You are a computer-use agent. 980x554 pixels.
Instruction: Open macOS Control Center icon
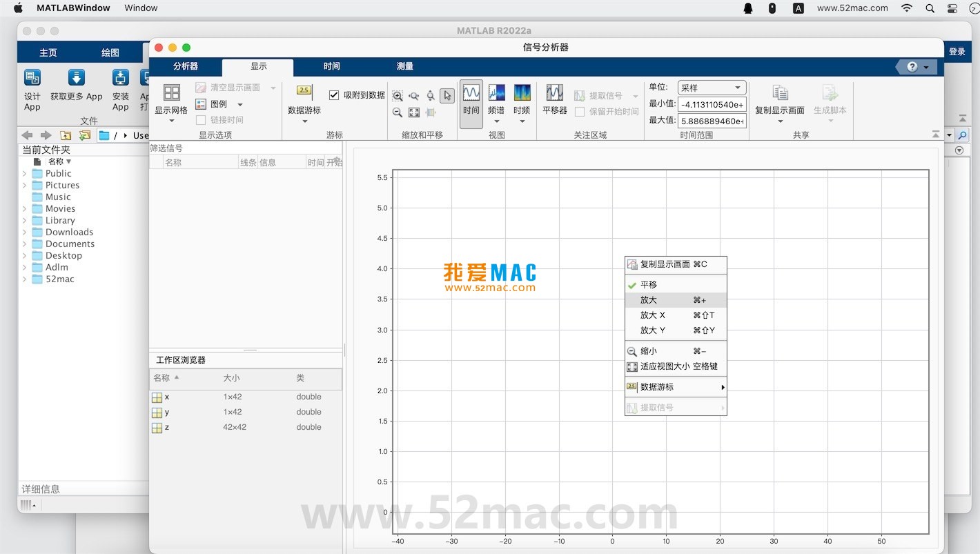[x=953, y=8]
